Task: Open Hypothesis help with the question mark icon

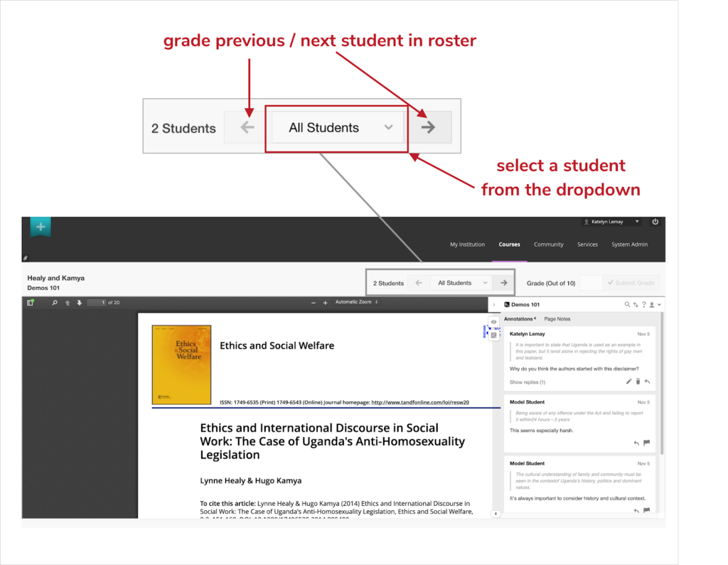Action: point(643,304)
